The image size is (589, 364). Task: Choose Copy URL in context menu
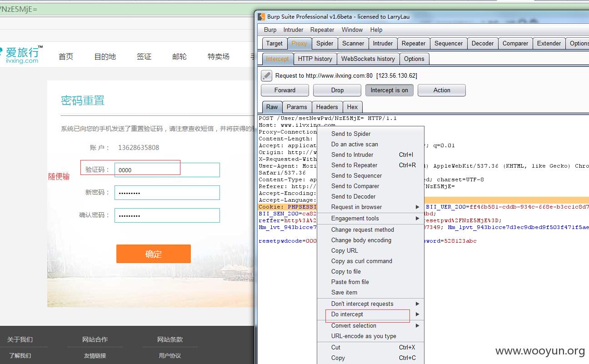pos(370,250)
